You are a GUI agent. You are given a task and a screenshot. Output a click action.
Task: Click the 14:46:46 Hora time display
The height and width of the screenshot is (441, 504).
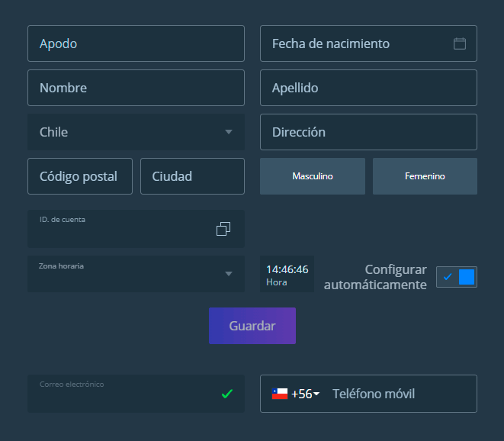(287, 274)
